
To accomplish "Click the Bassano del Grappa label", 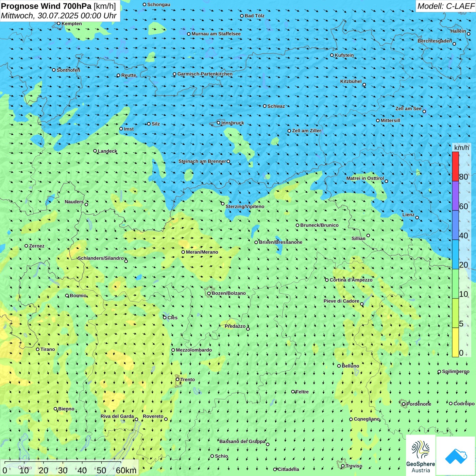I will pos(242,441).
